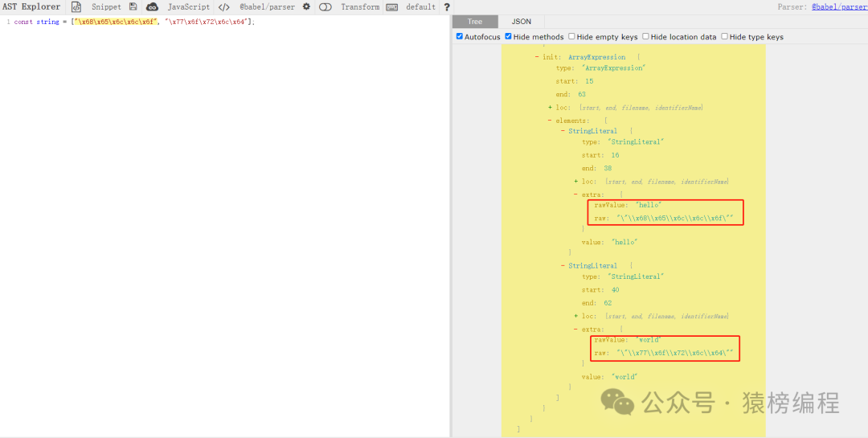
Task: Collapse the StringLiteral node starting at 40
Action: [563, 266]
